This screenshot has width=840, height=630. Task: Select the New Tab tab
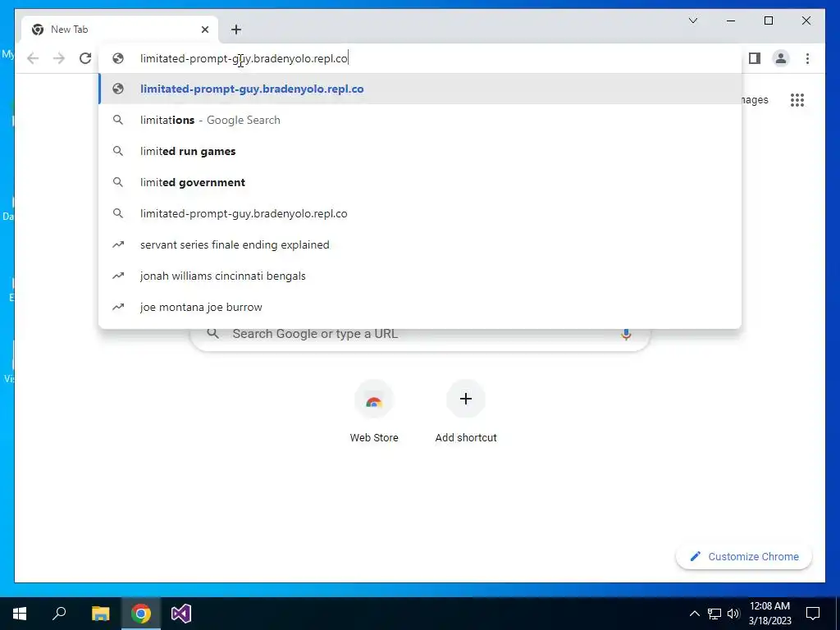pyautogui.click(x=120, y=30)
